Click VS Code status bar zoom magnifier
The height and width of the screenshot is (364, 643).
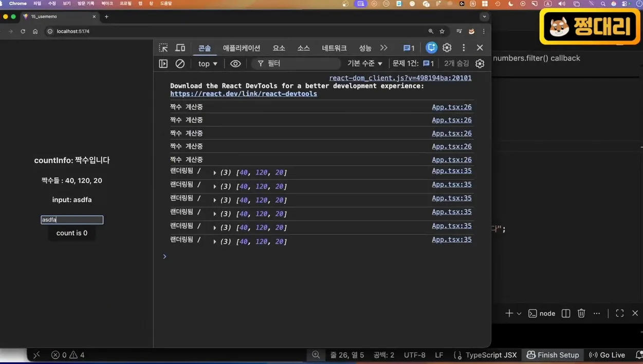pyautogui.click(x=316, y=355)
